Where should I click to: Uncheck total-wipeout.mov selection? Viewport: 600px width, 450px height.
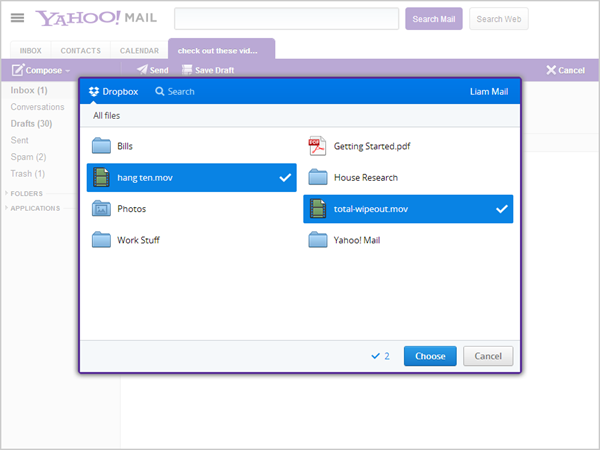pyautogui.click(x=502, y=209)
